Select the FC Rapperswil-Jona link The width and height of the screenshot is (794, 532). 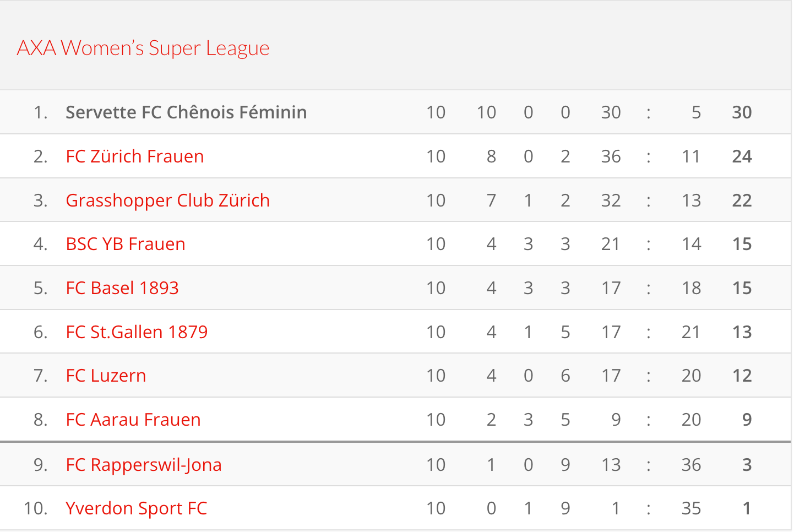pyautogui.click(x=144, y=465)
